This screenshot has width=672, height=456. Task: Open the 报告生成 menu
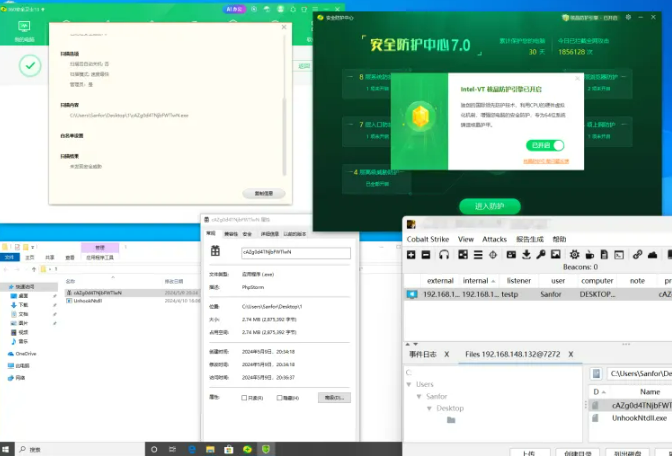(529, 239)
